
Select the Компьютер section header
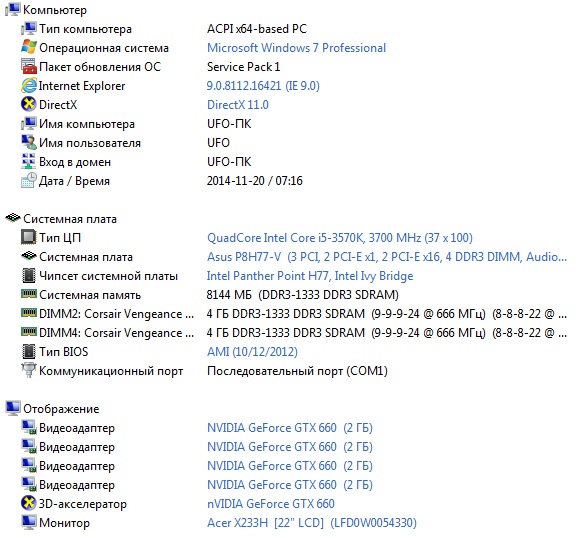[46, 10]
